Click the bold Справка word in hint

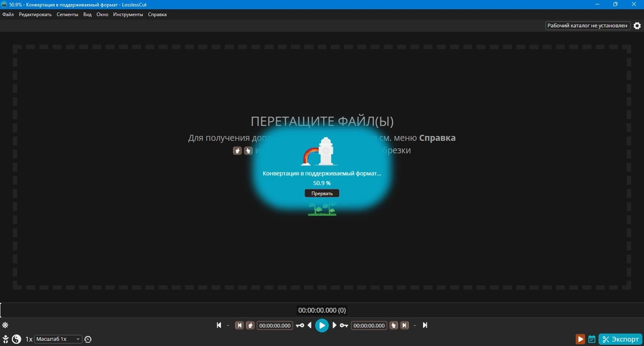click(437, 138)
